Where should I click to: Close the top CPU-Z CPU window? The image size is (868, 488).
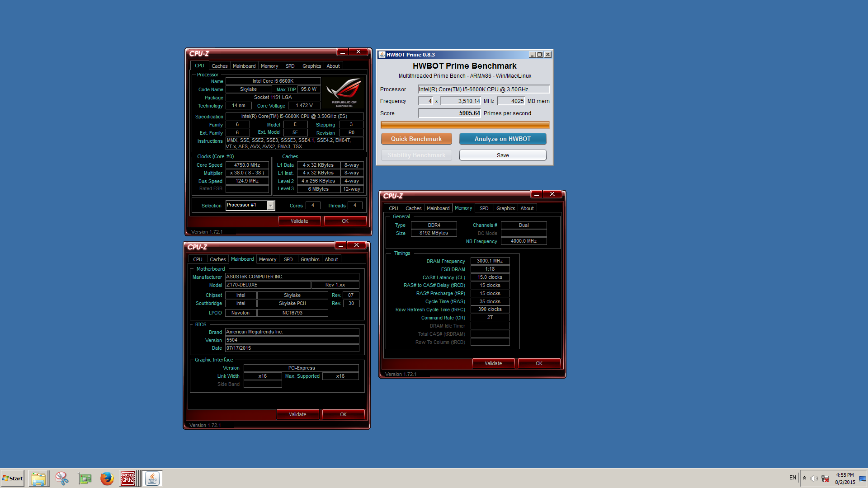click(359, 52)
